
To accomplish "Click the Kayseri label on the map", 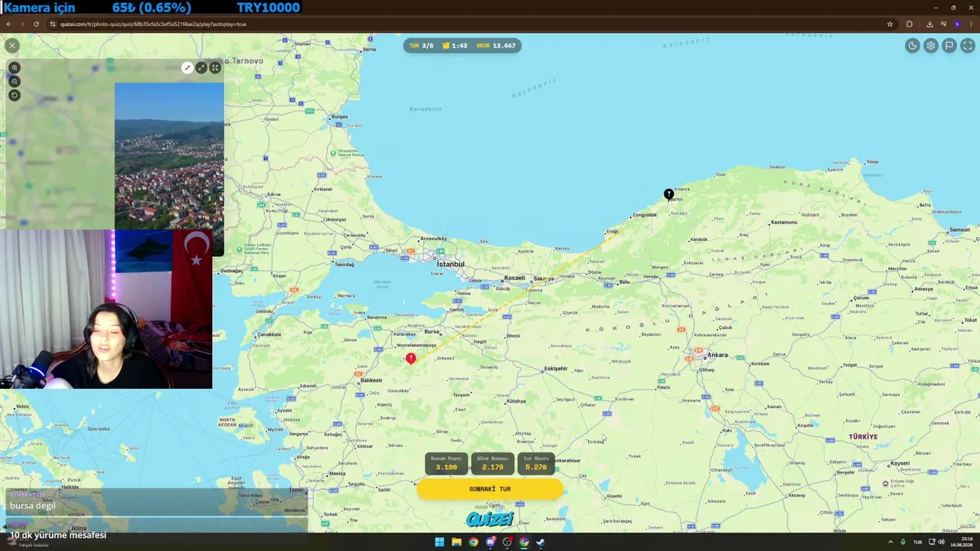I will coord(900,463).
